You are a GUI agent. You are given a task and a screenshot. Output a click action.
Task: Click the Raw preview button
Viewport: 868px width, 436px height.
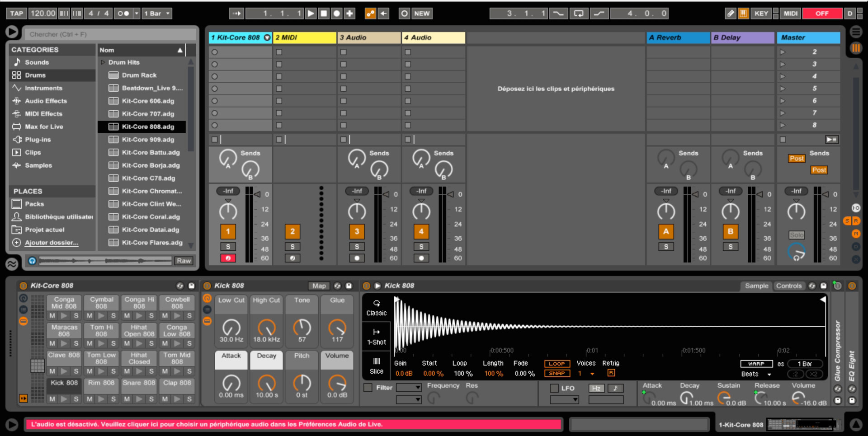(x=184, y=261)
